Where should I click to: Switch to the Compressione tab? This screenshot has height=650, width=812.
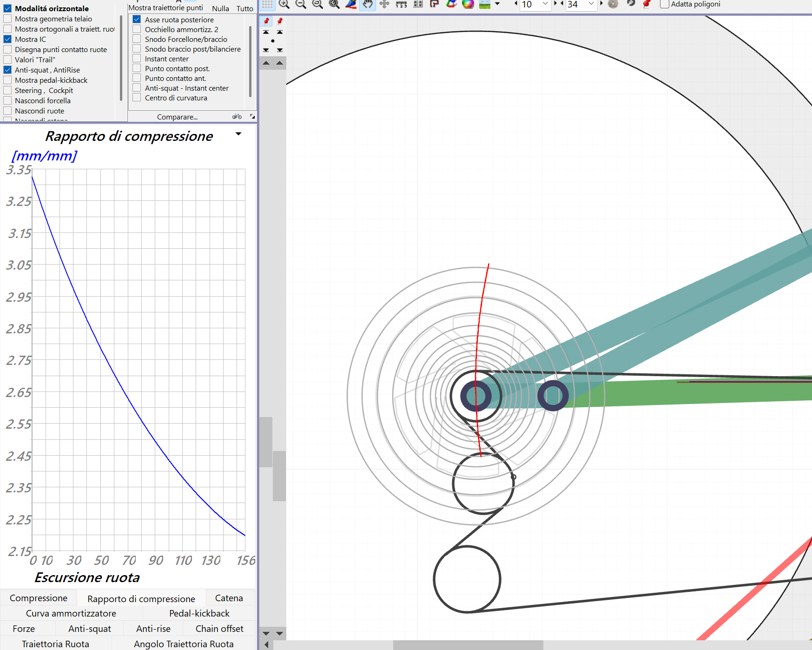39,598
